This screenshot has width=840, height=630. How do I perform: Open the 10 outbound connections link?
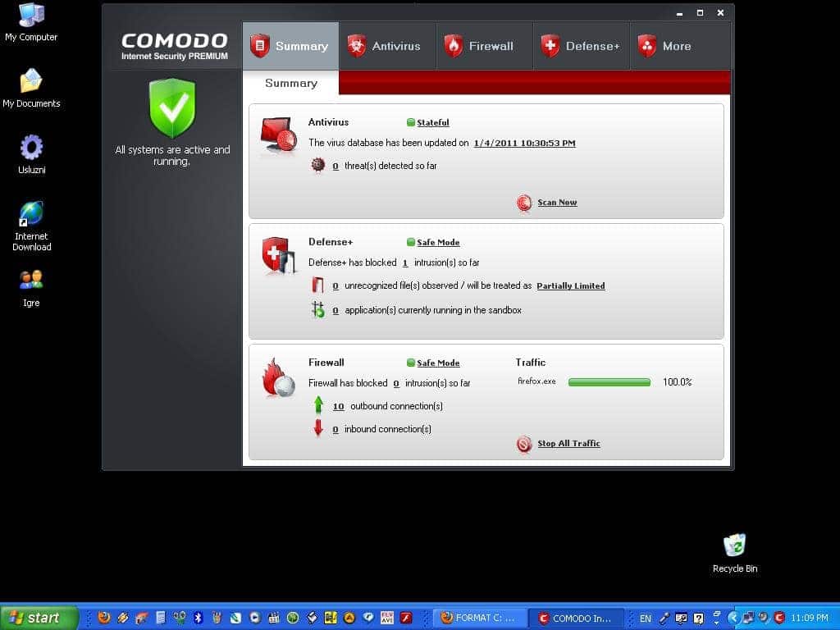click(338, 407)
